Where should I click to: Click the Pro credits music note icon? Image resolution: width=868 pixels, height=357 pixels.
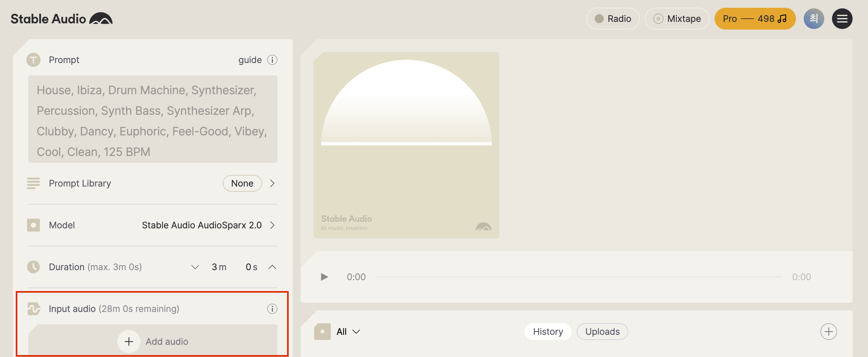pos(783,18)
